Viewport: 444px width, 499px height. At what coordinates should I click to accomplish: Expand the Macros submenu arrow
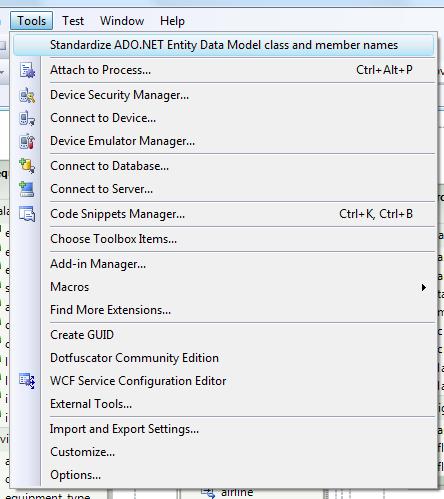(x=424, y=287)
